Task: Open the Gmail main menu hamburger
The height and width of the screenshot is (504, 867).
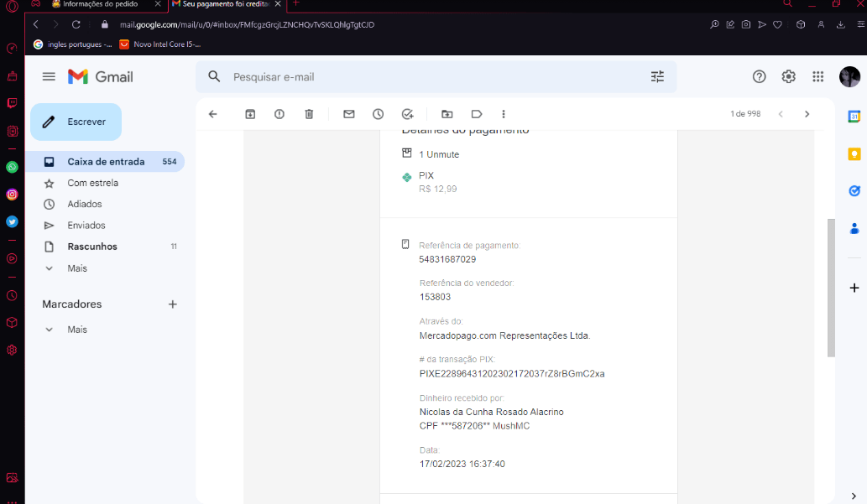Action: click(x=49, y=77)
